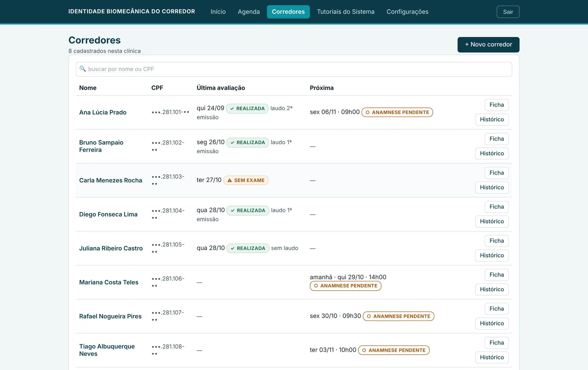The image size is (588, 370).
Task: Go to the Agenda page
Action: coord(249,12)
